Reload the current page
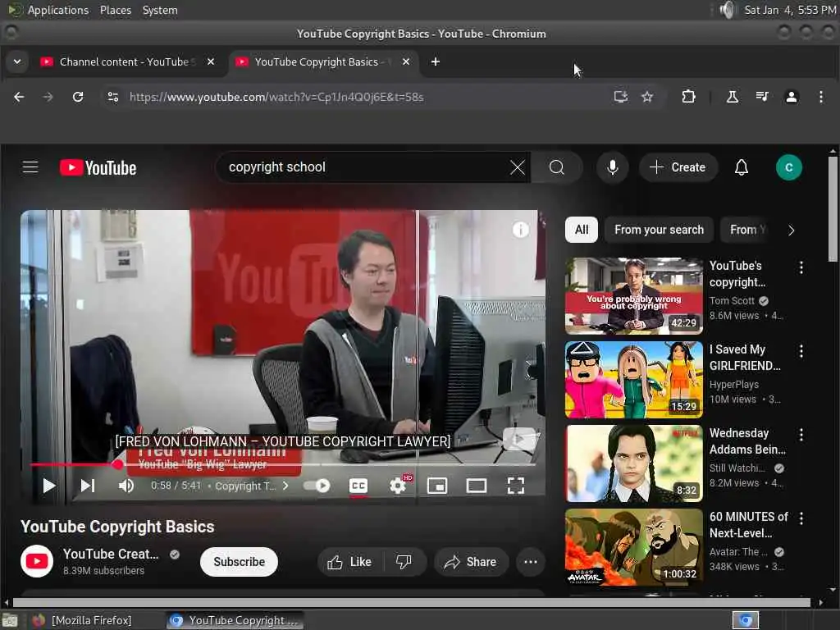Screen dimensions: 840x630 pyautogui.click(x=78, y=97)
